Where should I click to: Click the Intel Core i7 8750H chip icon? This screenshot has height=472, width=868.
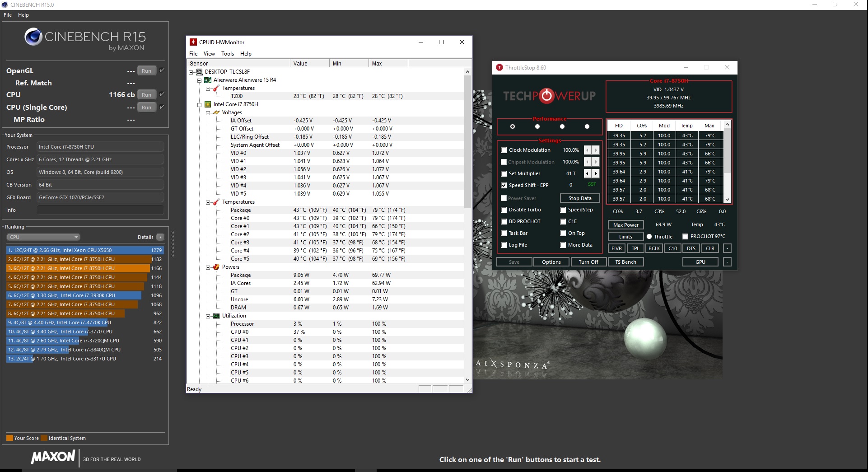[x=208, y=104]
